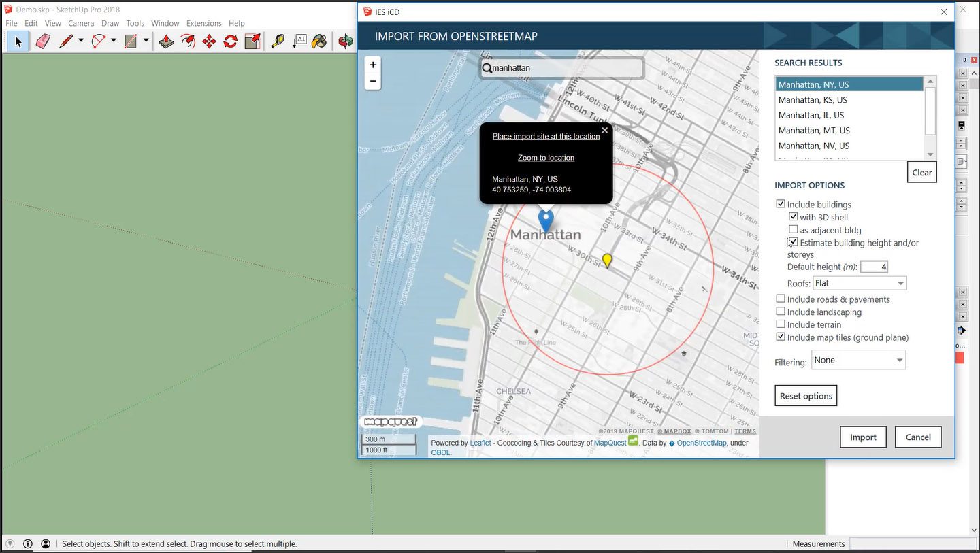Zoom out the map with minus

[372, 81]
